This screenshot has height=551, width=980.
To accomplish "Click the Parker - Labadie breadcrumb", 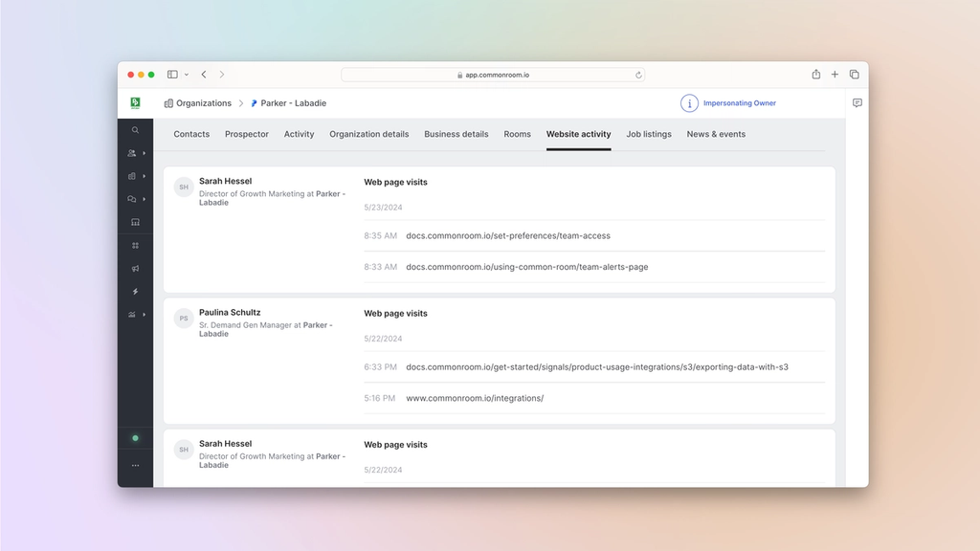I will [x=288, y=103].
